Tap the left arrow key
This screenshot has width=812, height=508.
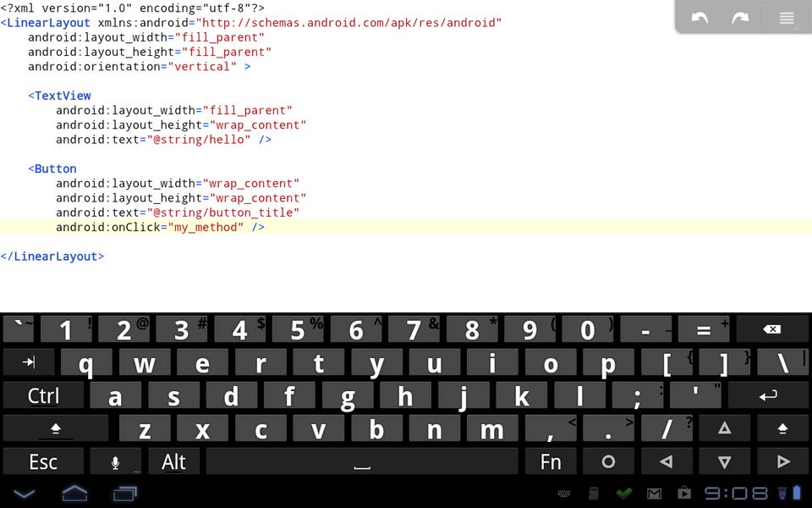click(x=667, y=462)
